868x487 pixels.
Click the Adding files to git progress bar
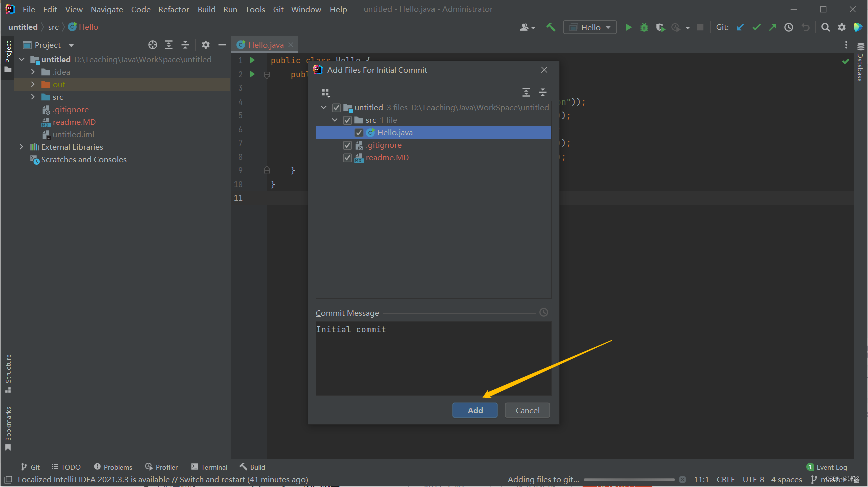click(x=629, y=480)
